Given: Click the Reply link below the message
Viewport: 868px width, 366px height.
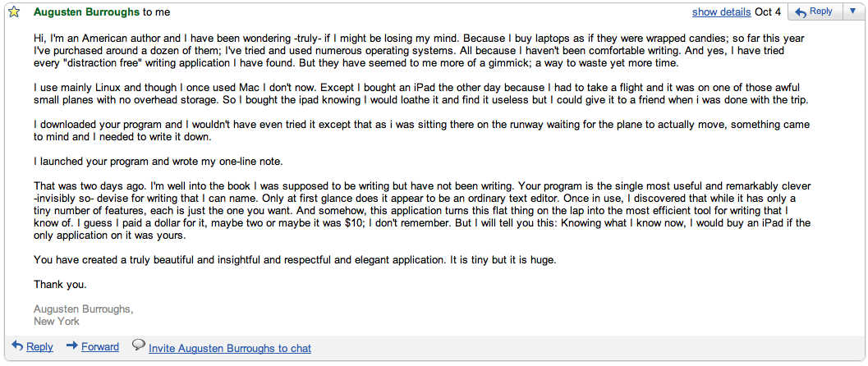Looking at the screenshot, I should point(40,346).
